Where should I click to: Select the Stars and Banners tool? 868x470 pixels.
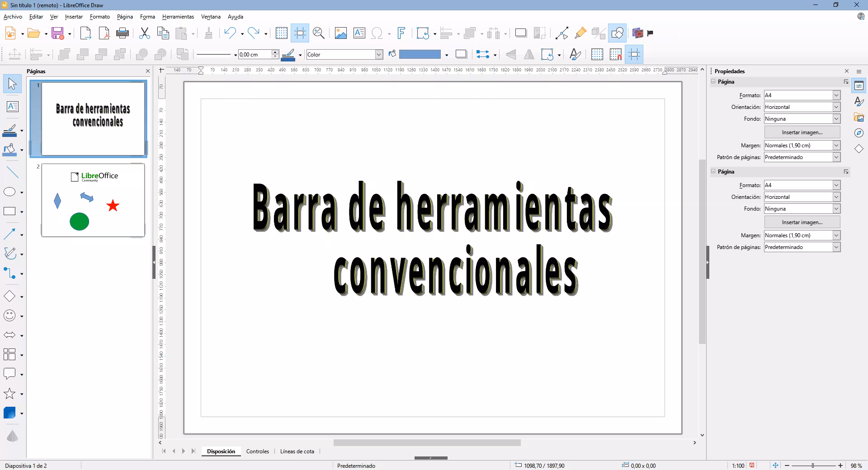tap(10, 394)
